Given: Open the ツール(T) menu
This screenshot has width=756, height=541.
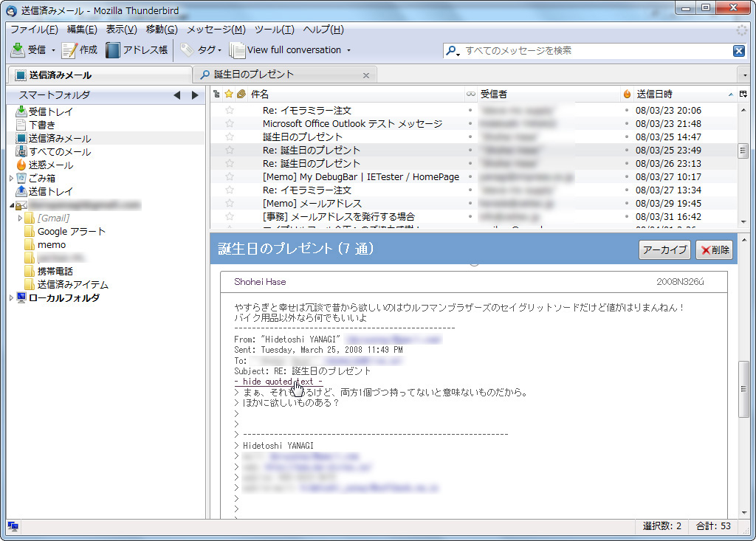Looking at the screenshot, I should coord(275,30).
